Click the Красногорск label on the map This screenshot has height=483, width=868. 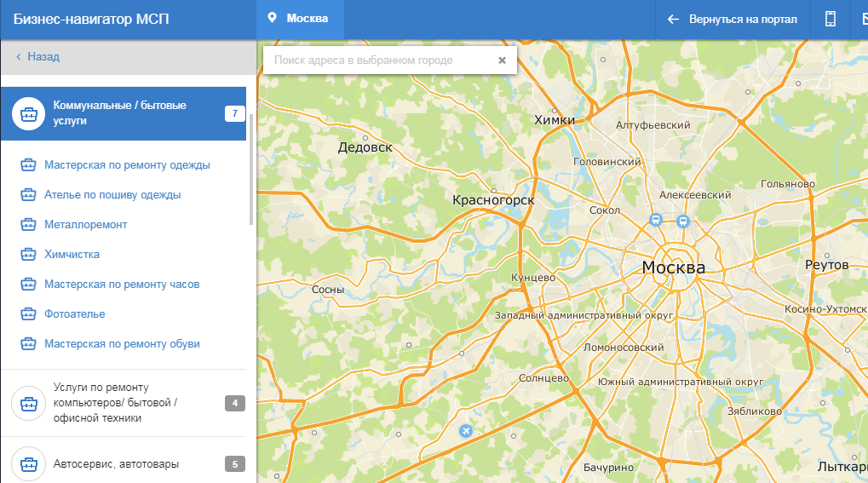(493, 200)
